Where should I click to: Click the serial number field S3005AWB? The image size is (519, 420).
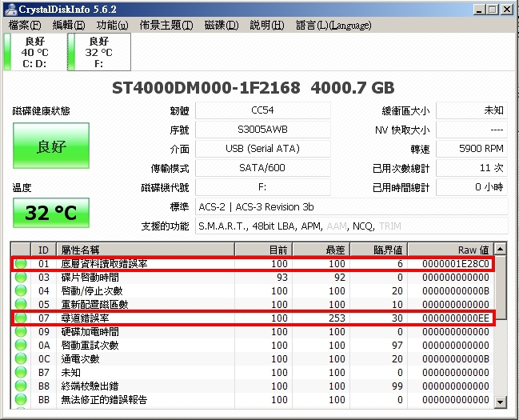(263, 130)
